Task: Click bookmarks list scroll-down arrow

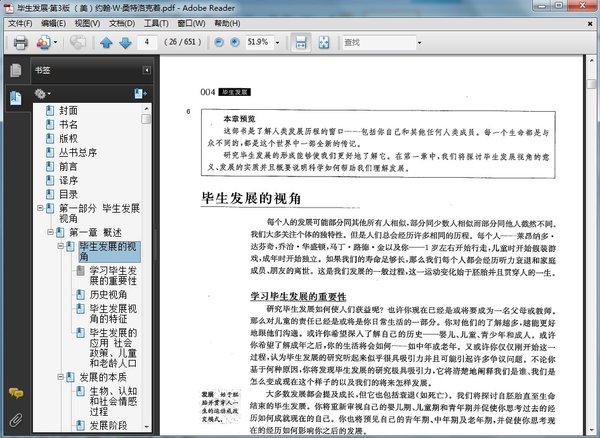Action: click(147, 426)
